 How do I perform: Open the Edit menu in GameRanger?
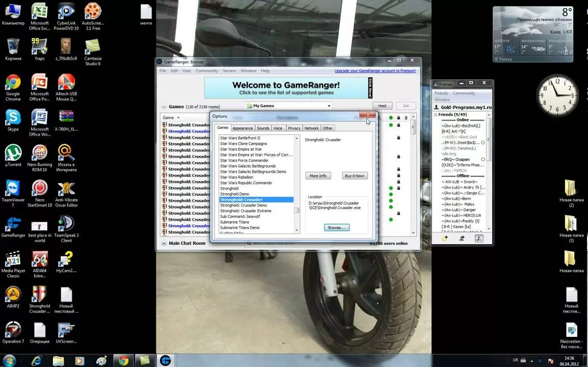tap(174, 70)
